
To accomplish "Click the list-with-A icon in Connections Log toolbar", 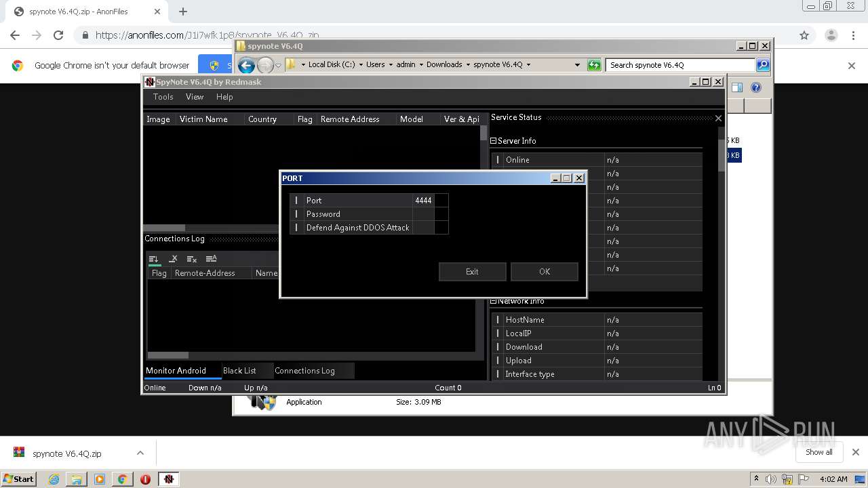I will [x=211, y=259].
